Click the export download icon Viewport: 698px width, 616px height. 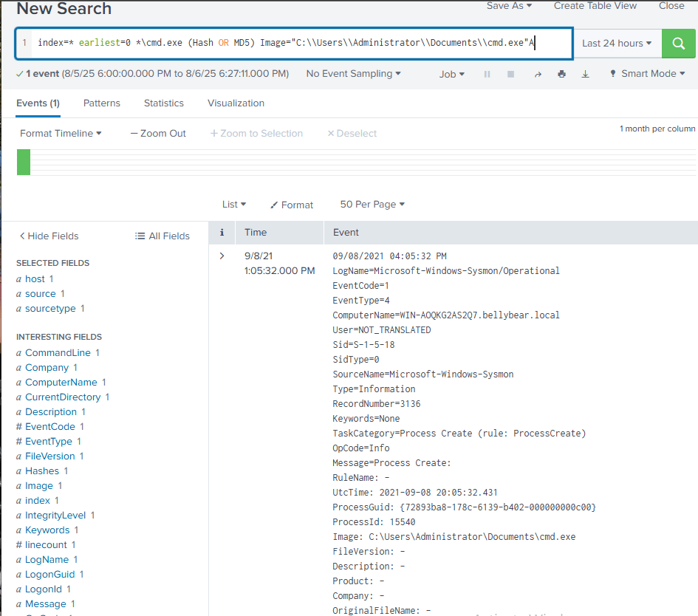coord(585,75)
